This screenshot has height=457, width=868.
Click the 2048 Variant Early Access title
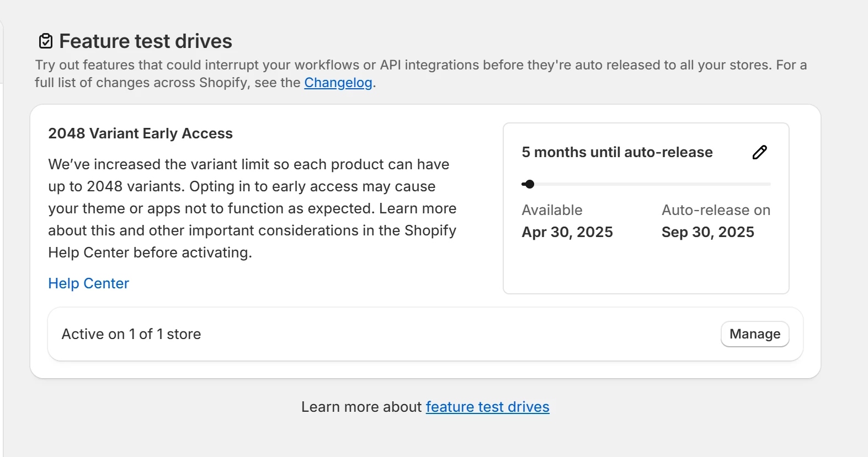click(x=140, y=133)
